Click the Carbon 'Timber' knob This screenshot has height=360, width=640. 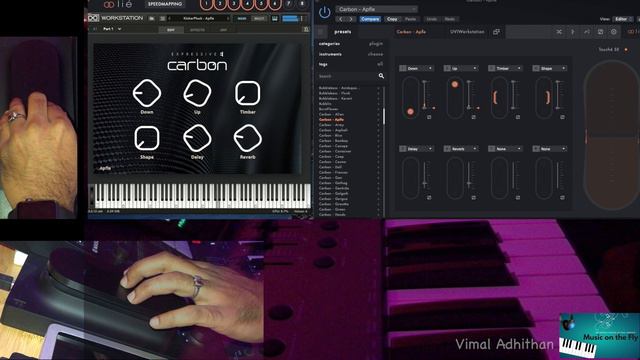(x=247, y=93)
